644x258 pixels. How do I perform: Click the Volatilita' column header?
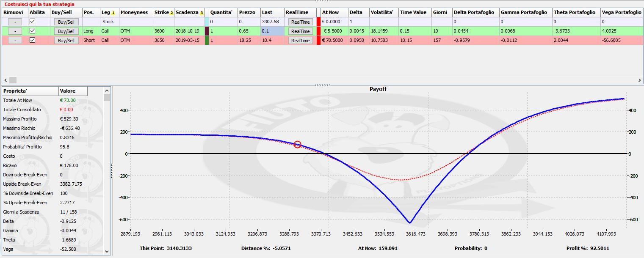tap(384, 12)
